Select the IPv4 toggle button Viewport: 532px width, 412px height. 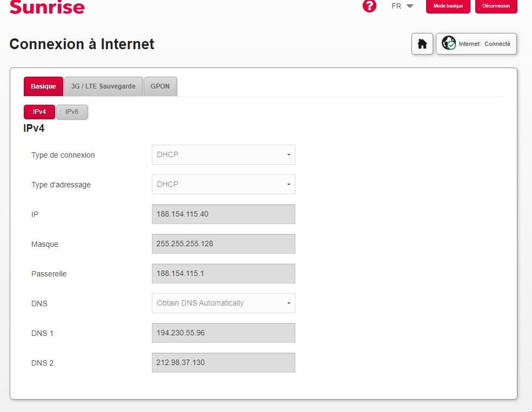coord(39,112)
